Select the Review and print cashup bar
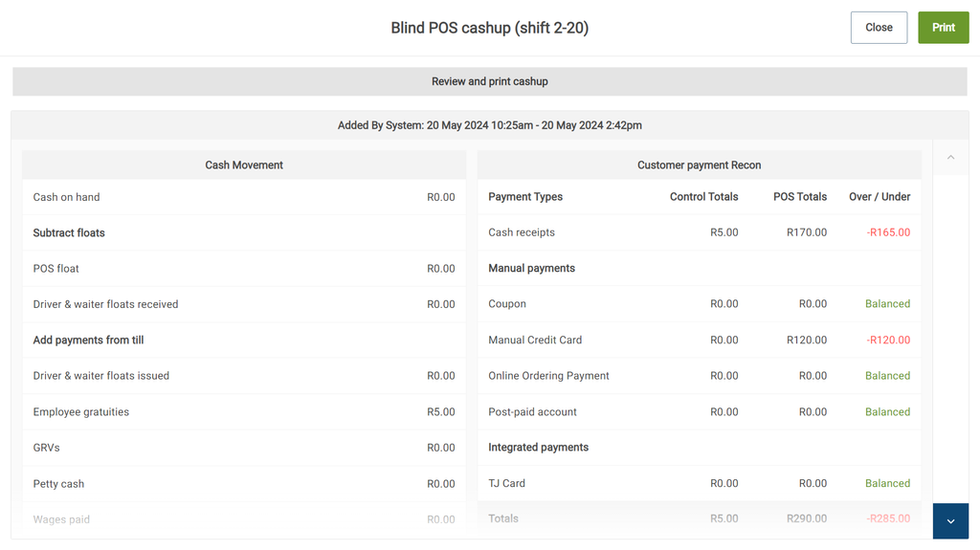This screenshot has height=550, width=980. point(489,81)
